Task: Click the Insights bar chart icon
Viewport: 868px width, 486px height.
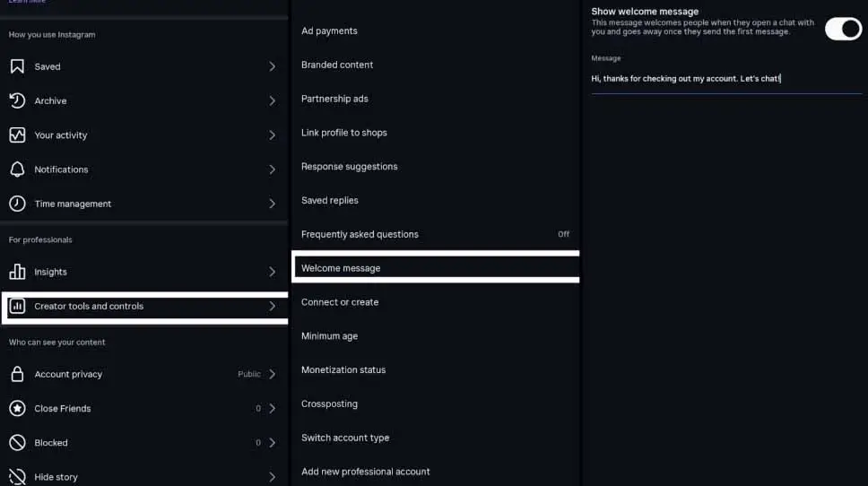Action: [x=17, y=272]
